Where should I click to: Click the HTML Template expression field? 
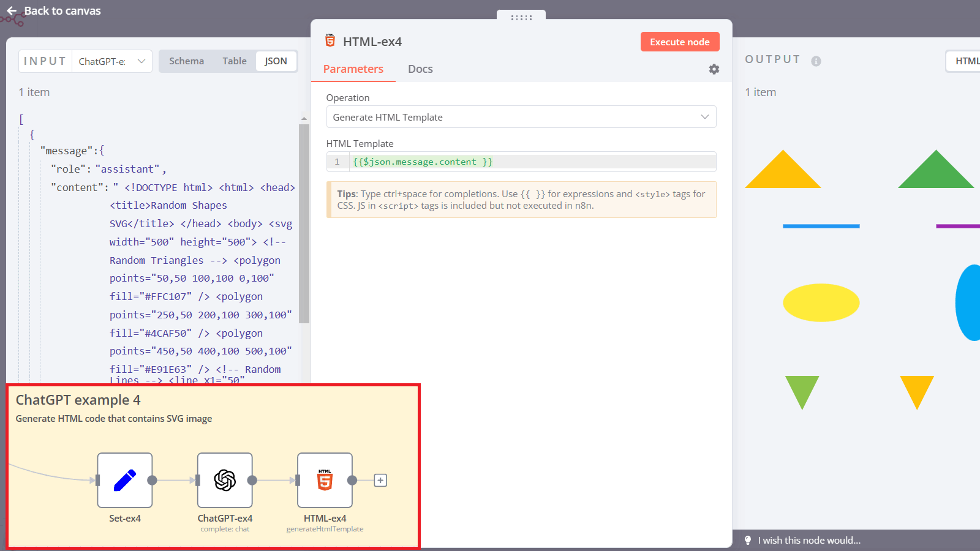pyautogui.click(x=521, y=161)
